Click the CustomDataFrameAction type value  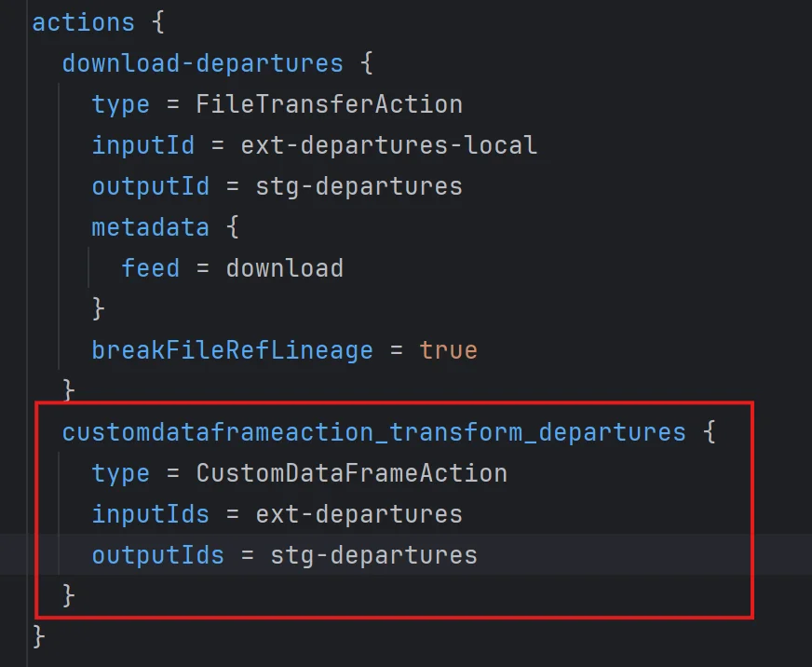pyautogui.click(x=351, y=472)
